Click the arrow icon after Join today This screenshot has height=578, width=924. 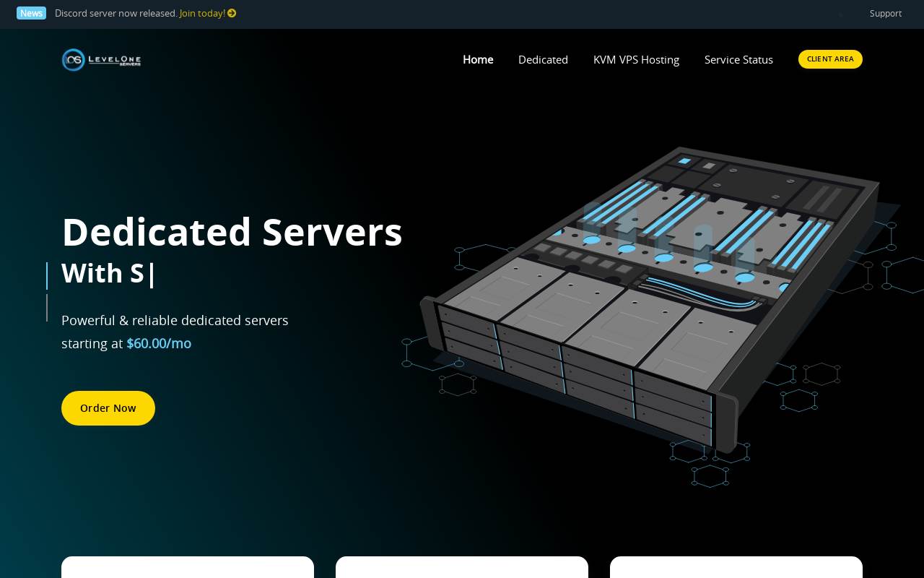[232, 13]
